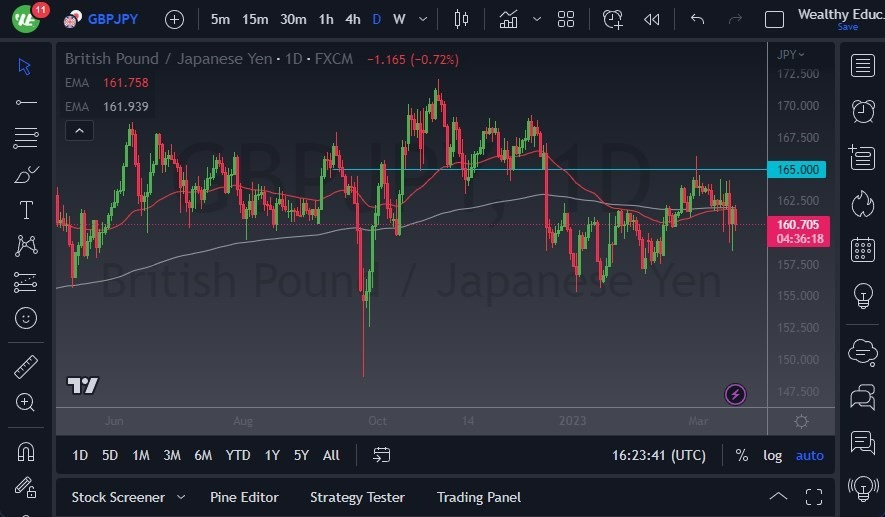
Task: Open the watchlist panel
Action: click(x=862, y=66)
